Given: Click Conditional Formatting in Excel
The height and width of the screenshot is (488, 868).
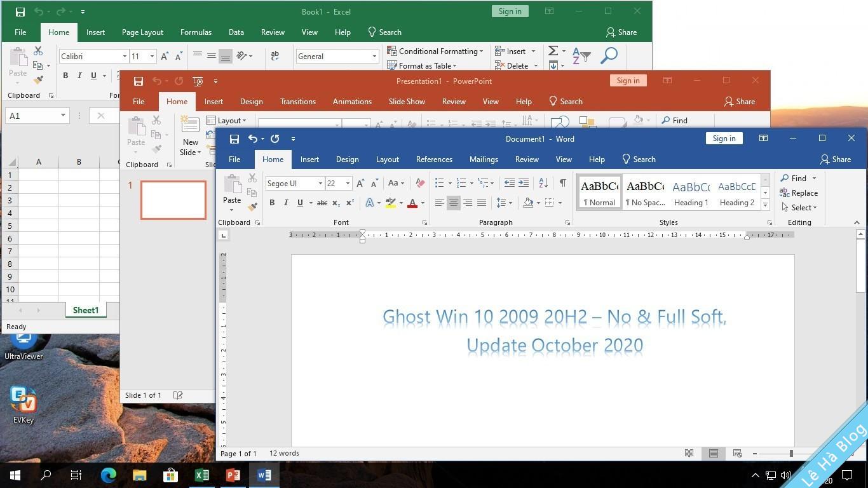Looking at the screenshot, I should point(435,51).
